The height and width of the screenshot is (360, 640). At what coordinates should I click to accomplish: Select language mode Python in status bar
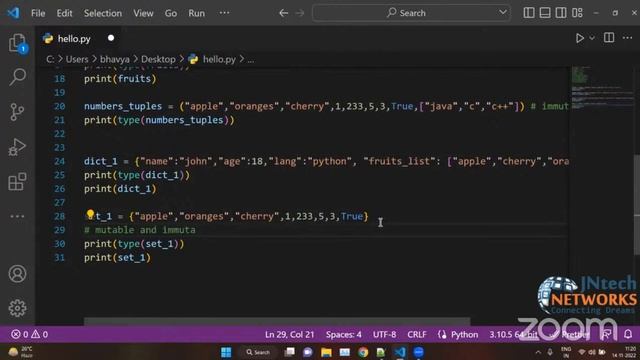[464, 334]
